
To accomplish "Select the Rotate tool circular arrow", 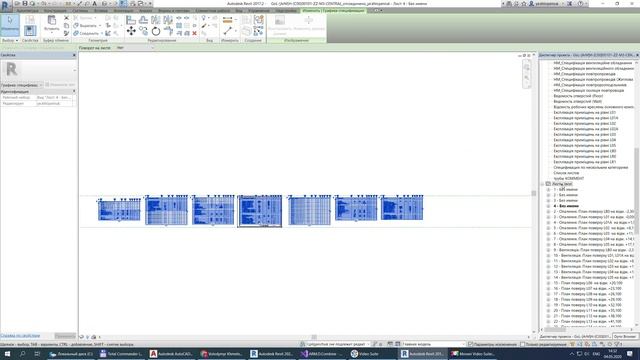I will point(156,31).
